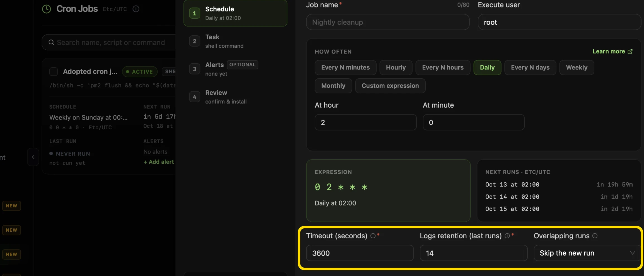Image resolution: width=644 pixels, height=276 pixels.
Task: Select Custom expression option
Action: (390, 86)
